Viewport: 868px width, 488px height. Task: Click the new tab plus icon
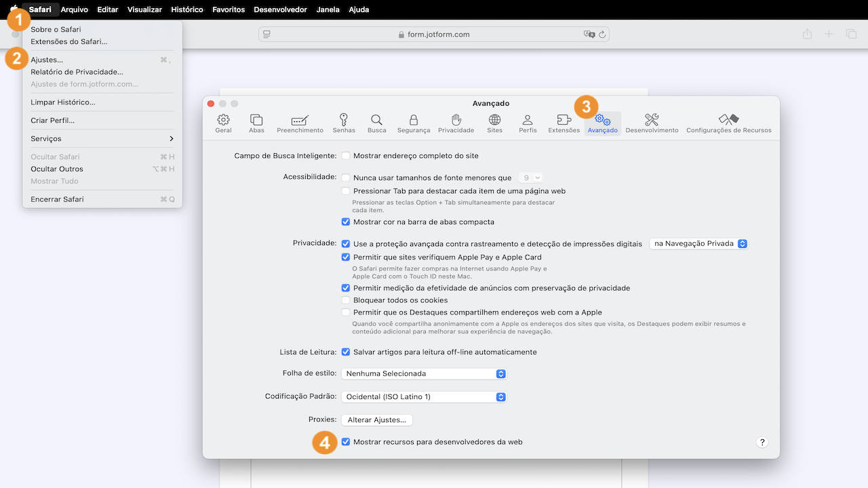[829, 34]
